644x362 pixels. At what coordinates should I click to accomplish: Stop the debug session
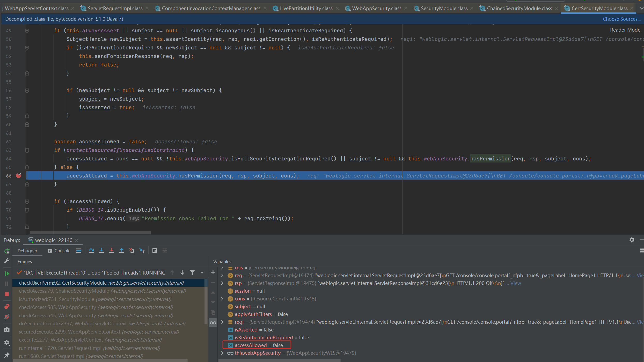click(x=7, y=294)
